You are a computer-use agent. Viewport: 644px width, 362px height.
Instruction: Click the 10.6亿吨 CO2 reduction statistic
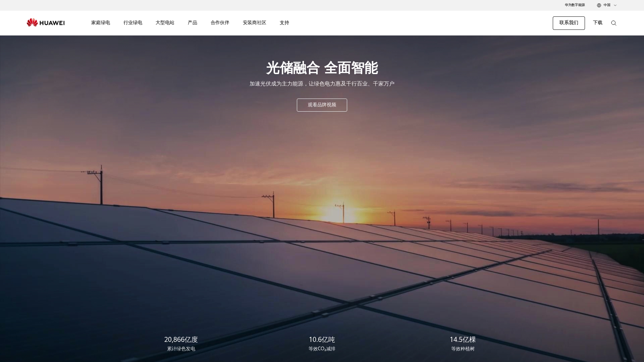click(322, 340)
